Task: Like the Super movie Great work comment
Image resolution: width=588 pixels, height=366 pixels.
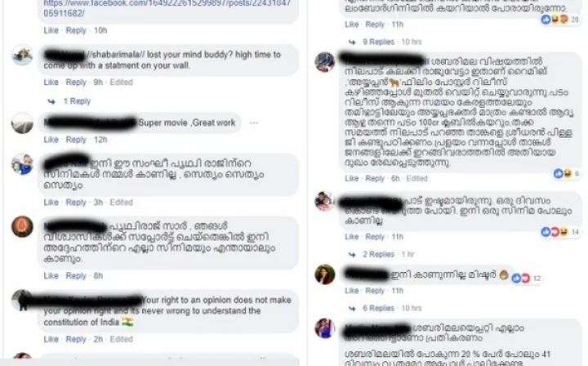Action: click(51, 140)
